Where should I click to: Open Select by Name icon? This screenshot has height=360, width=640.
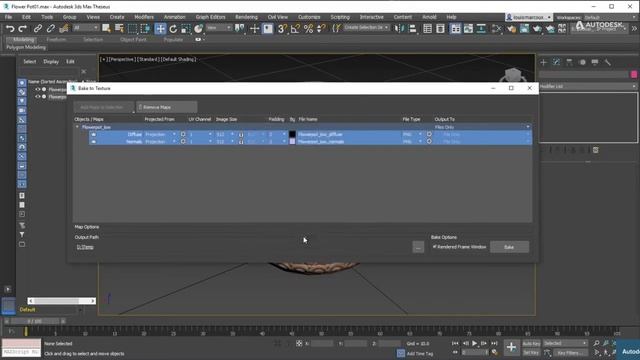pos(120,29)
